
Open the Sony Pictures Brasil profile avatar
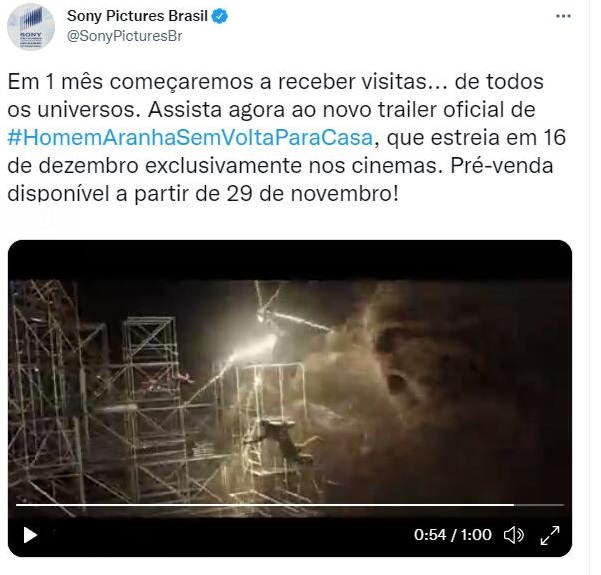pyautogui.click(x=31, y=26)
